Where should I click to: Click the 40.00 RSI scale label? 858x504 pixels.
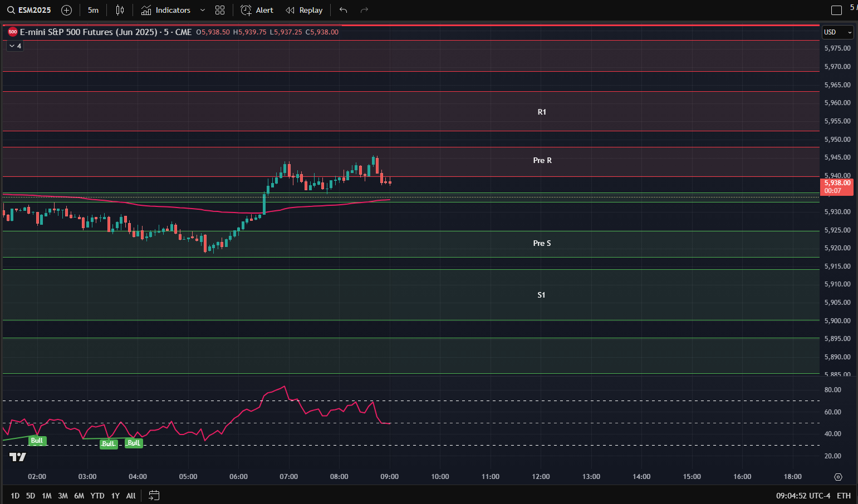[833, 434]
